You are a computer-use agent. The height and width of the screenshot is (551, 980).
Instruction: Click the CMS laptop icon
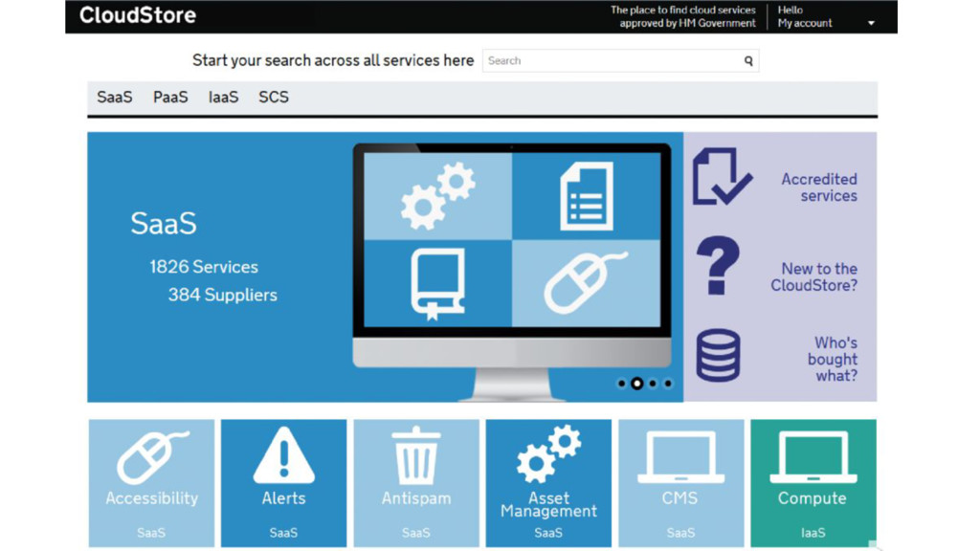(681, 456)
